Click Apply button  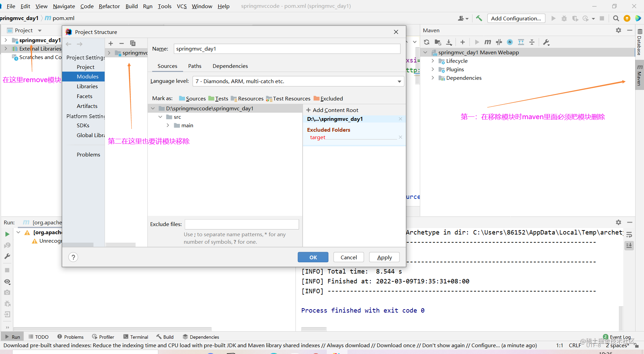point(384,257)
